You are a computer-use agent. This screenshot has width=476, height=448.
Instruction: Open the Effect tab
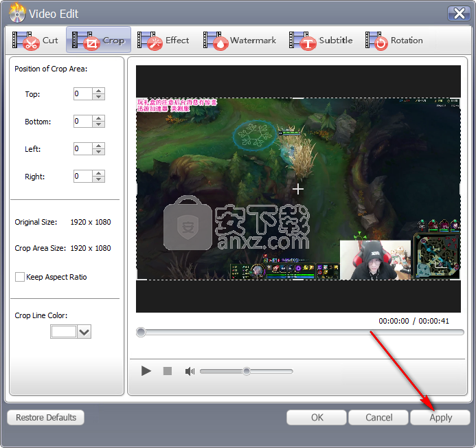[x=163, y=40]
